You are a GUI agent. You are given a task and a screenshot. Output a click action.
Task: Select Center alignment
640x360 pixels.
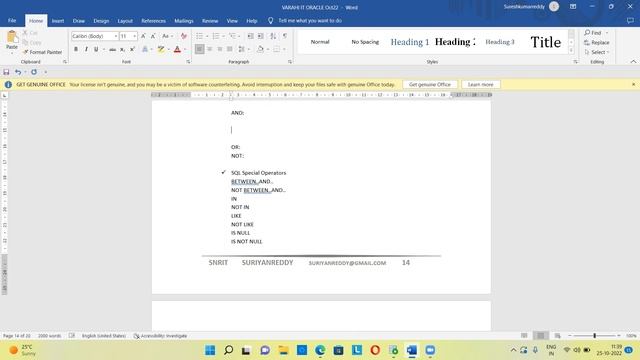pos(209,49)
